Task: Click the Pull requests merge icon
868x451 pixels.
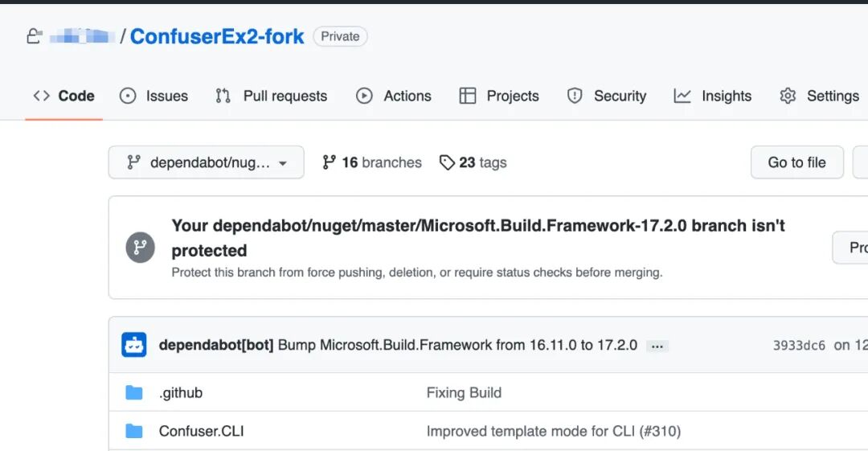Action: tap(223, 96)
